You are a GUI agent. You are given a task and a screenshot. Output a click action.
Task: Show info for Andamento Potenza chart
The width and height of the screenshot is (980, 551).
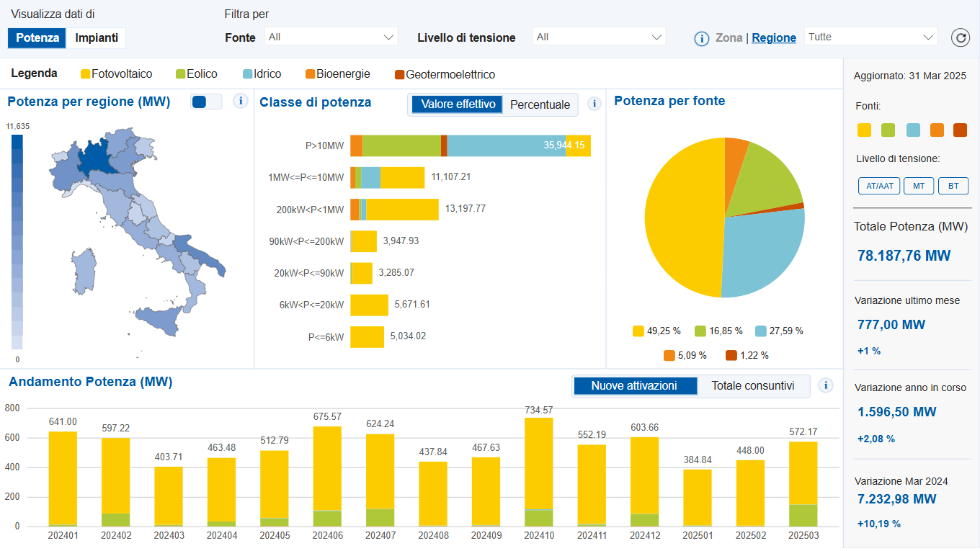click(826, 385)
